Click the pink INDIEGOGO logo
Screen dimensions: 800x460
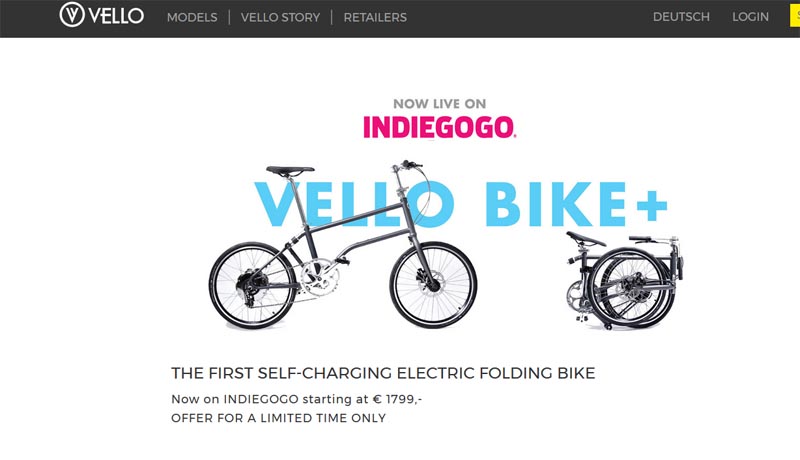[x=439, y=127]
